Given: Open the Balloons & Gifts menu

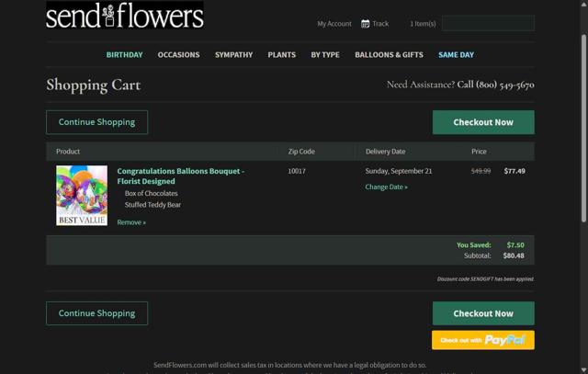Looking at the screenshot, I should tap(389, 55).
